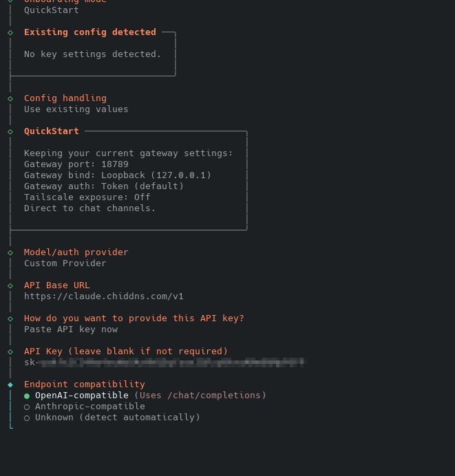Click the diamond marker beside Existing config detected
Screen dimensions: 455x476
click(10, 32)
